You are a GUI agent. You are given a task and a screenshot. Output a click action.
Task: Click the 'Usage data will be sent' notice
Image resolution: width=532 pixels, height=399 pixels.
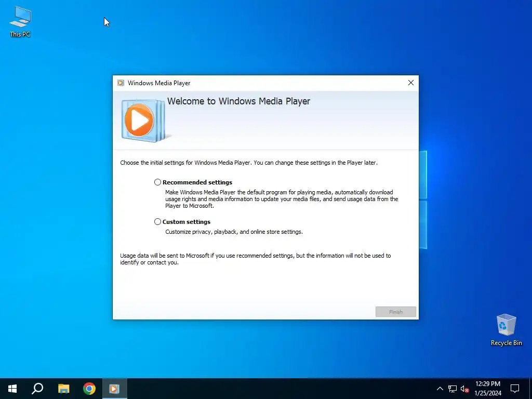pyautogui.click(x=255, y=259)
